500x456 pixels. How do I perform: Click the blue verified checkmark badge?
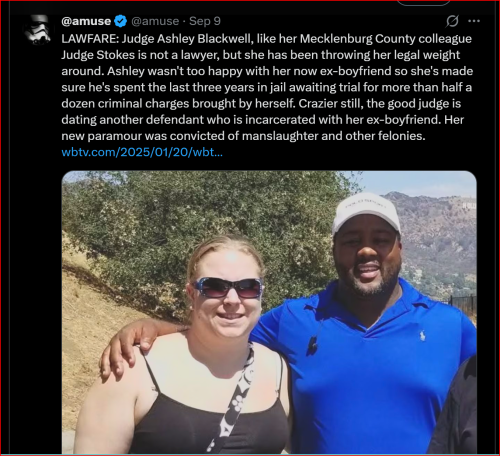tap(120, 21)
